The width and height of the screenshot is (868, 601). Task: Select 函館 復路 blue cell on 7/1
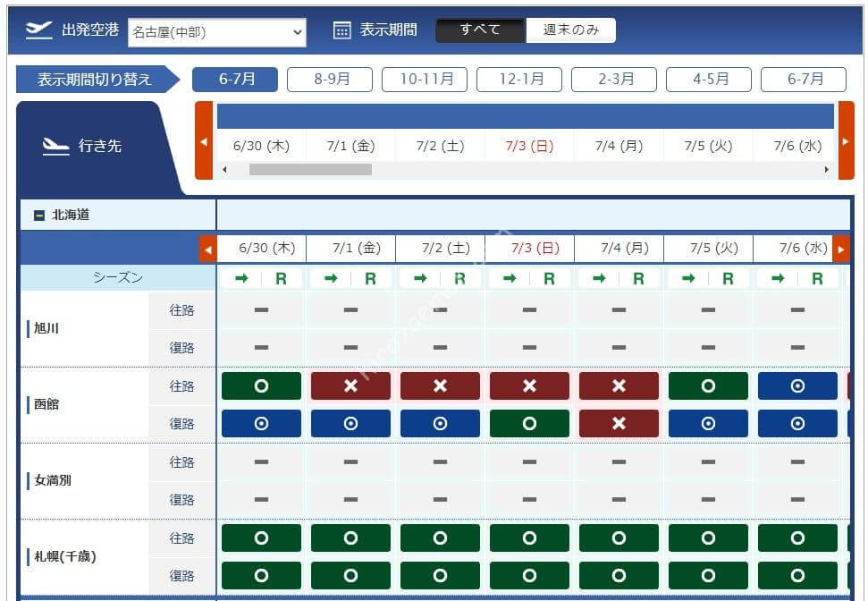[351, 424]
